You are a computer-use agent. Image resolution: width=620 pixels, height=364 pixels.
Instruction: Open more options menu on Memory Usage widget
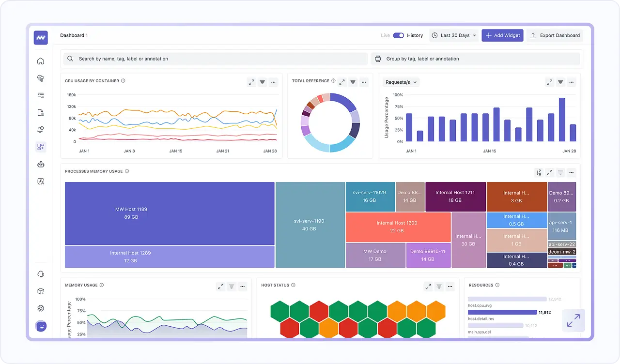[x=243, y=287]
